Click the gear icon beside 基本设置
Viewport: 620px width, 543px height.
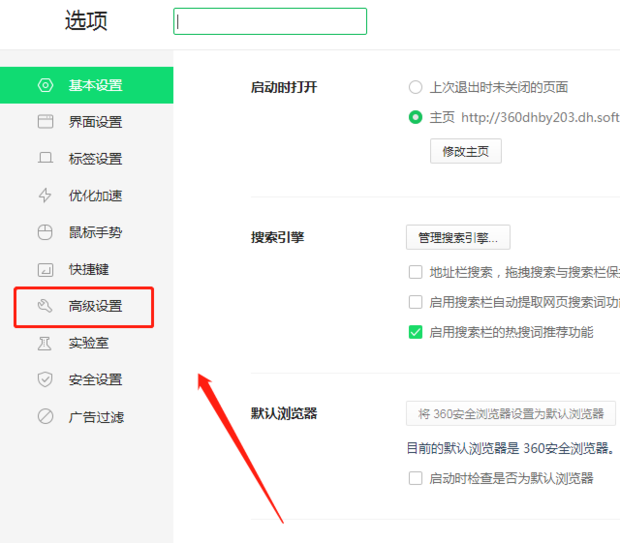click(x=45, y=85)
